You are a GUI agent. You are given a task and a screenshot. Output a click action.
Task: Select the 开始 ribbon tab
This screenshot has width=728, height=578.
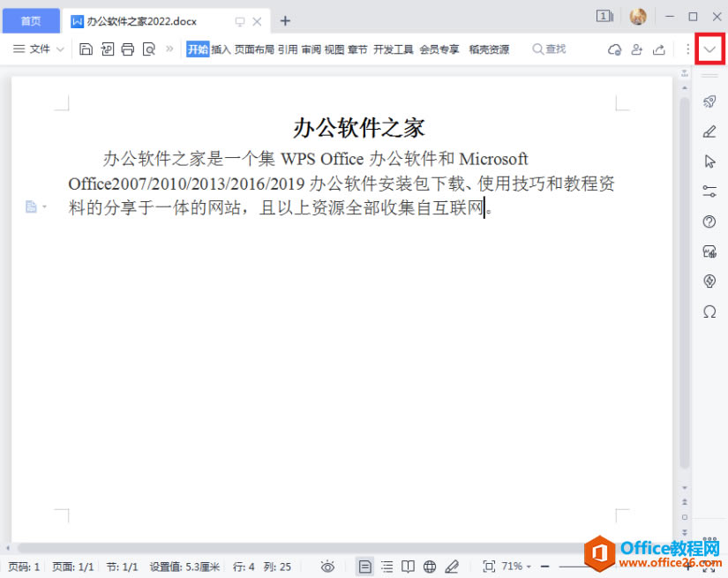[x=198, y=49]
